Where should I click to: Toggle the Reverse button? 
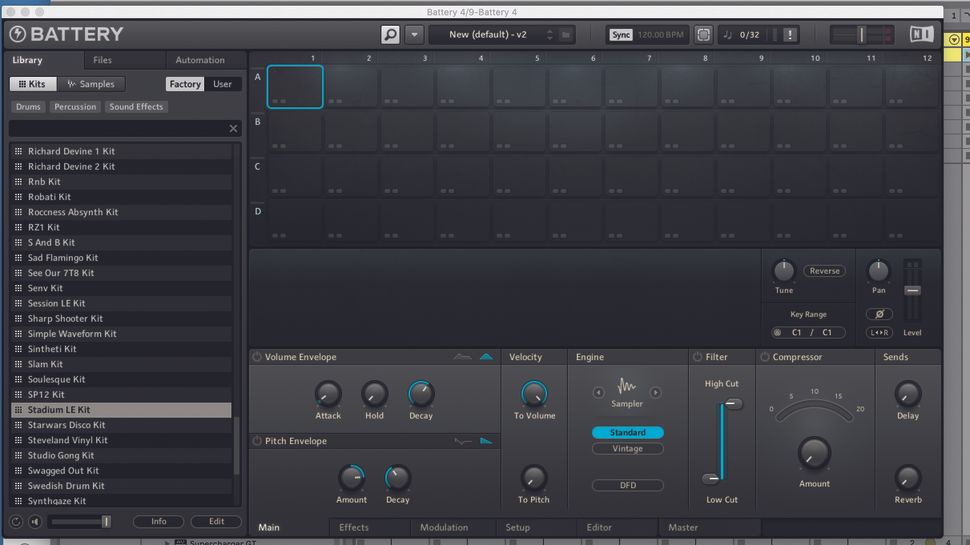coord(824,271)
